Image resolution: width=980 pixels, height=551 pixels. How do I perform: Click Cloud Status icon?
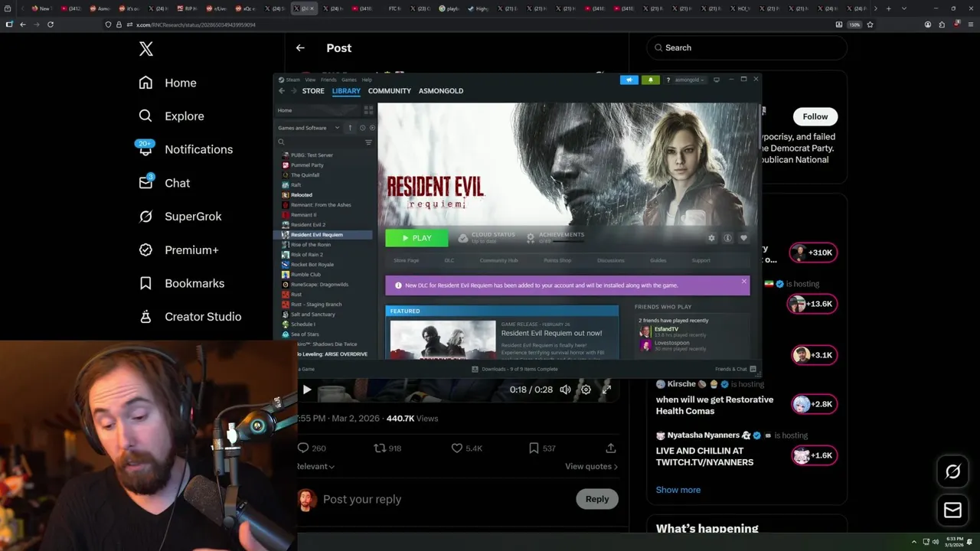[x=462, y=238]
